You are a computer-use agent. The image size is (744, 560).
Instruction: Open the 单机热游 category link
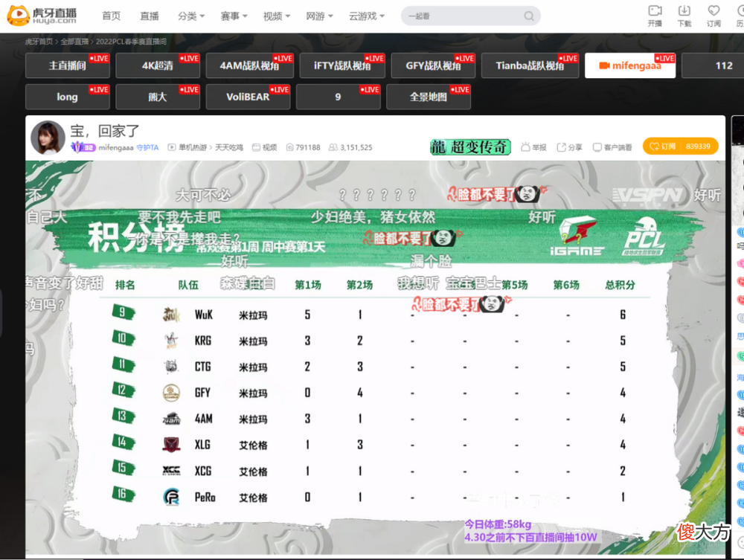point(192,147)
